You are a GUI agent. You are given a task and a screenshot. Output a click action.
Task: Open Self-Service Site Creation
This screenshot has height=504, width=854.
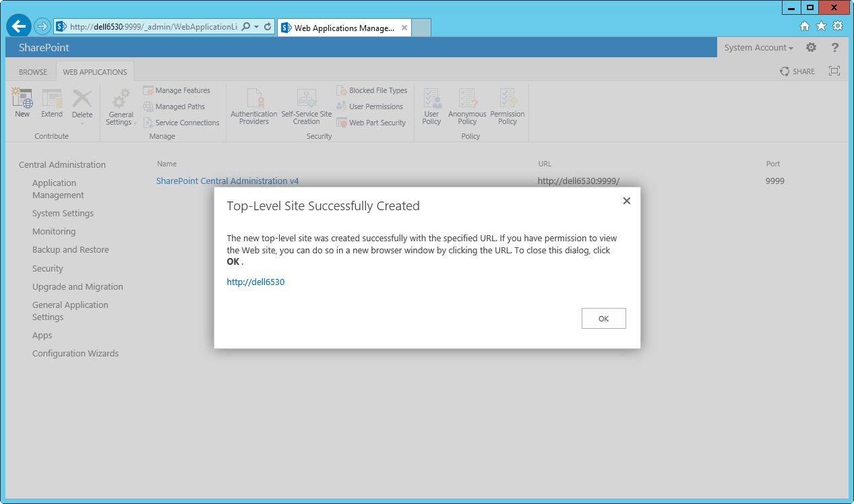point(307,106)
